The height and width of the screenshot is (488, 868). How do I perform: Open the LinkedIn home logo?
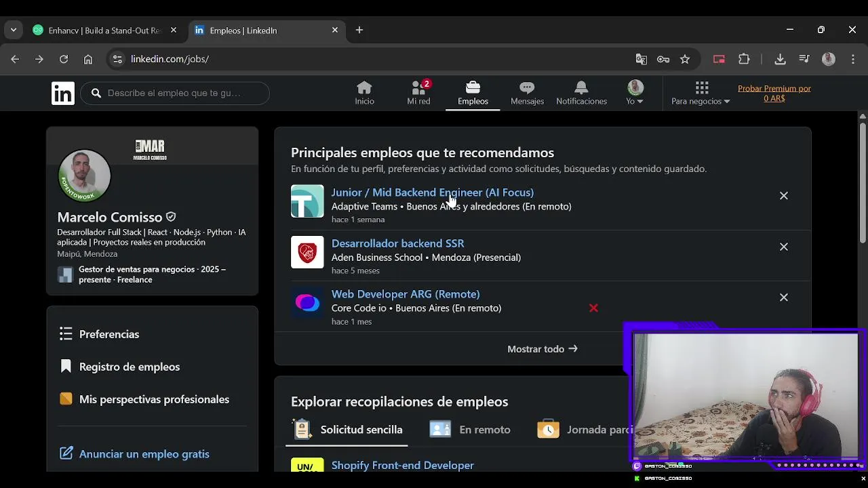point(63,93)
